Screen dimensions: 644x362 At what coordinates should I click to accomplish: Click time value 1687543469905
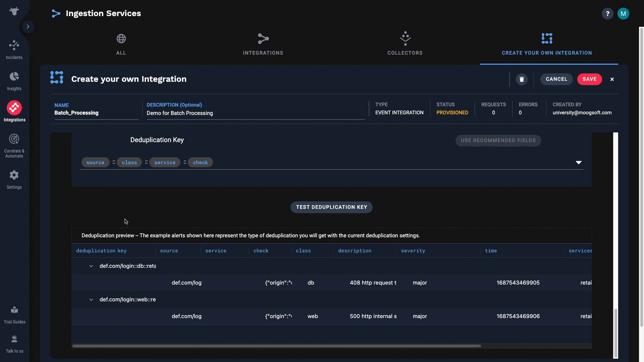[518, 283]
